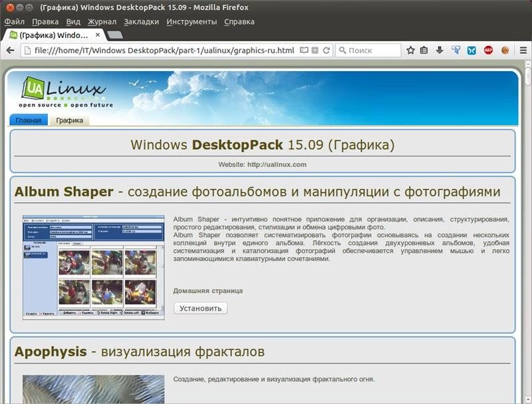Open the Вид menu
This screenshot has height=404, width=532.
tap(73, 22)
